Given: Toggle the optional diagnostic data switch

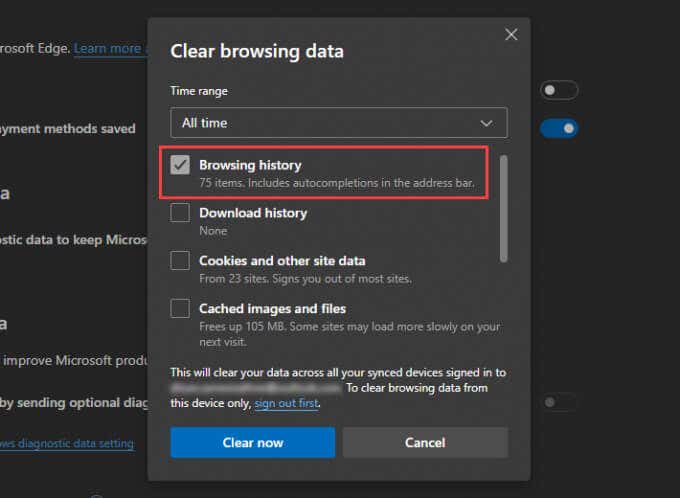Looking at the screenshot, I should click(x=559, y=402).
